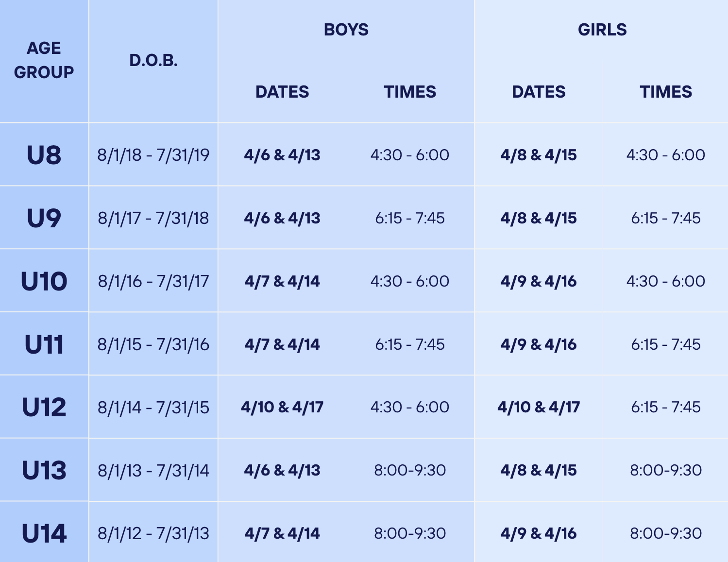Select the U8 girls dates 4/8 & 4/15
The height and width of the screenshot is (562, 728).
(x=539, y=155)
